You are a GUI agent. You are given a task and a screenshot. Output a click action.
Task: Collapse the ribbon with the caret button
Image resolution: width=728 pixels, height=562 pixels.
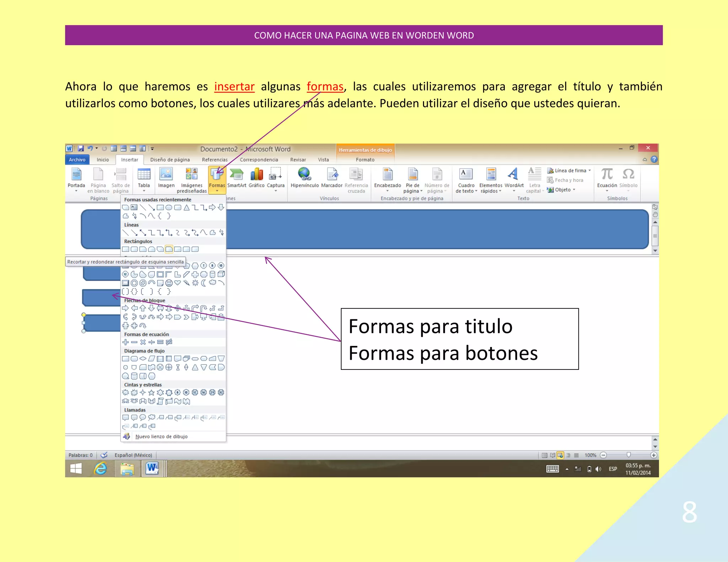[x=645, y=160]
